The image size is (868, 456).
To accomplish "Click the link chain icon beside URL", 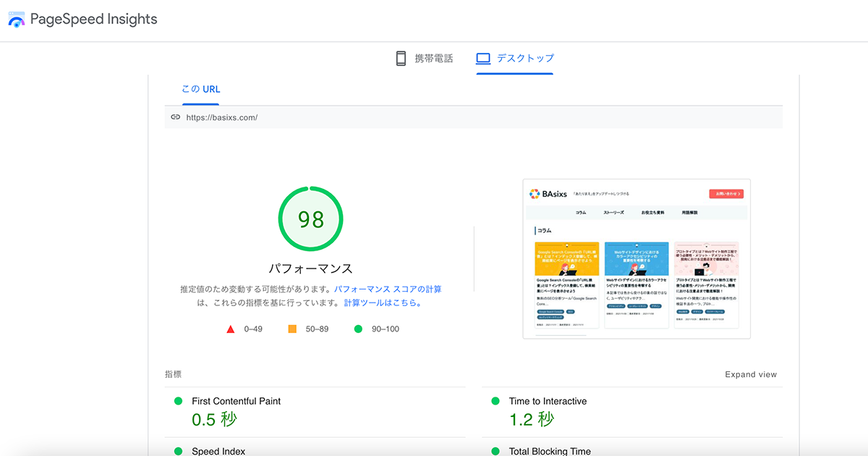I will (x=175, y=117).
